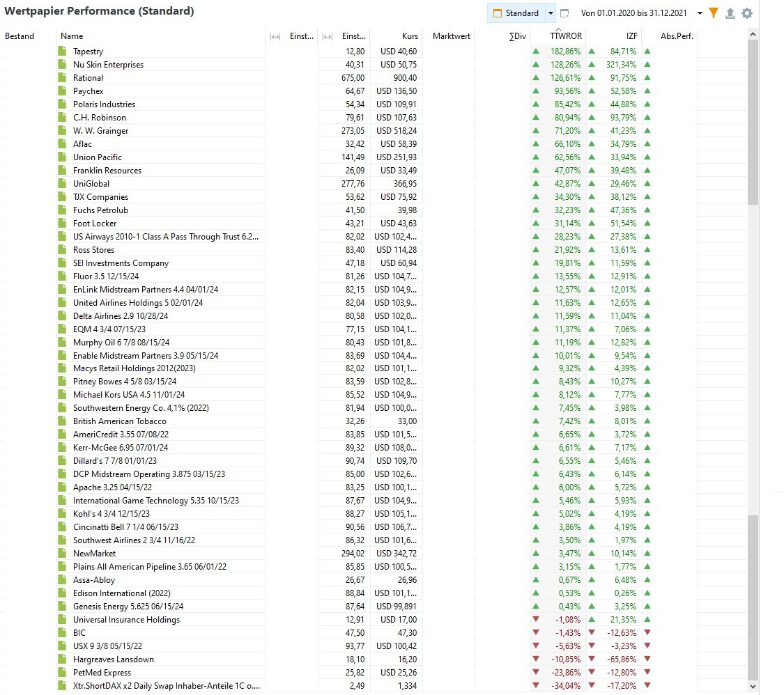Click the security icon beside Foot Locker
784x695 pixels.
pyautogui.click(x=62, y=223)
